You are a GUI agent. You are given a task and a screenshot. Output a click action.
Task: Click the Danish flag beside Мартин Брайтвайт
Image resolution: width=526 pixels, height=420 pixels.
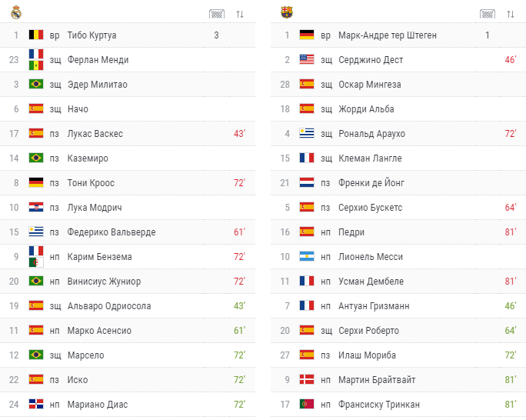click(307, 379)
